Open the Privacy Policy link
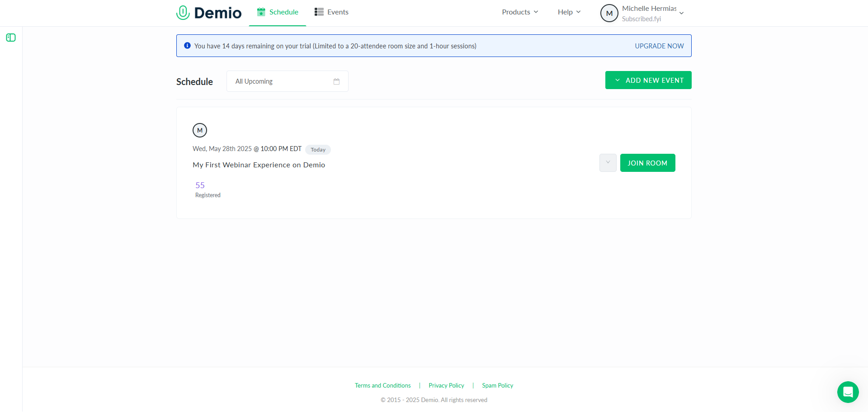The height and width of the screenshot is (412, 868). coord(446,386)
